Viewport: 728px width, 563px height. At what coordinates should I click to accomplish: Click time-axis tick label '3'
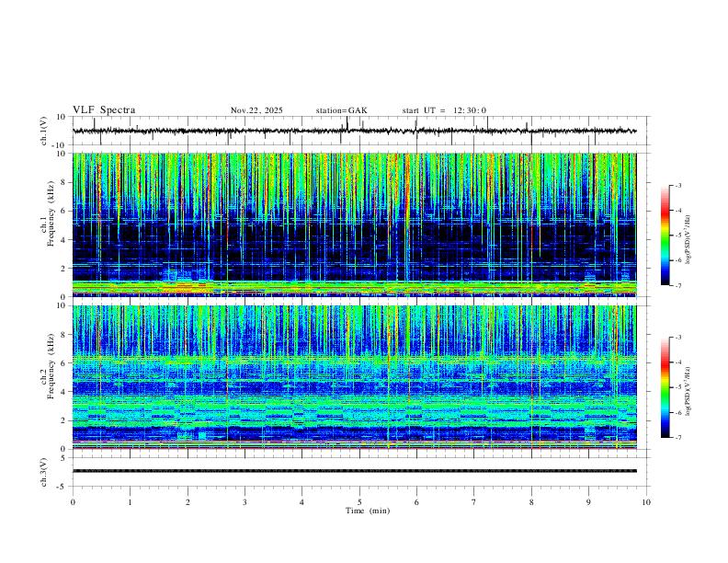coord(245,502)
